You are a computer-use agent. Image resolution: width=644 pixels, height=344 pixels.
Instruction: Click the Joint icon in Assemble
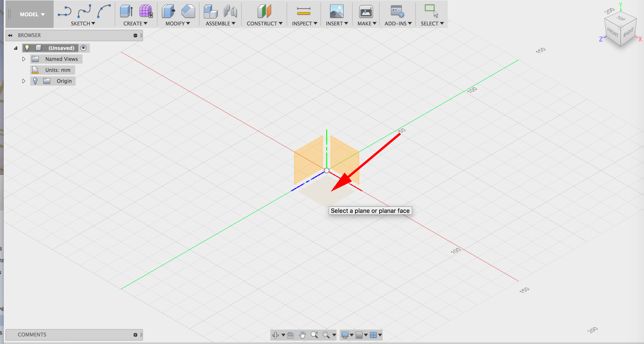point(230,11)
